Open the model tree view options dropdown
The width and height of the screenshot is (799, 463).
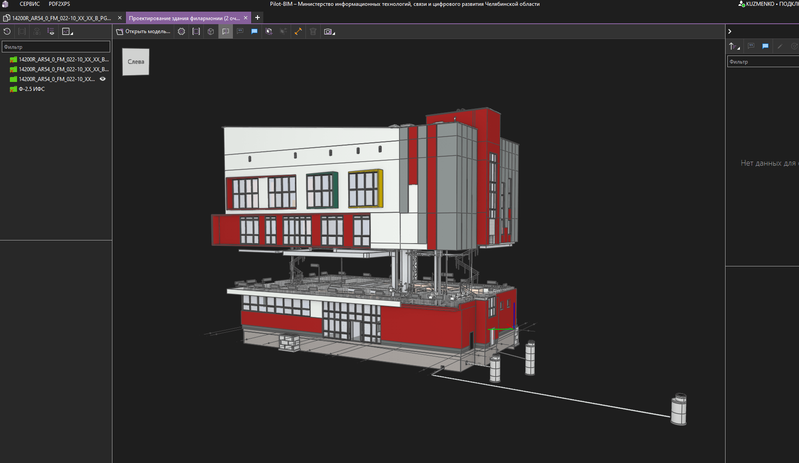pyautogui.click(x=67, y=32)
